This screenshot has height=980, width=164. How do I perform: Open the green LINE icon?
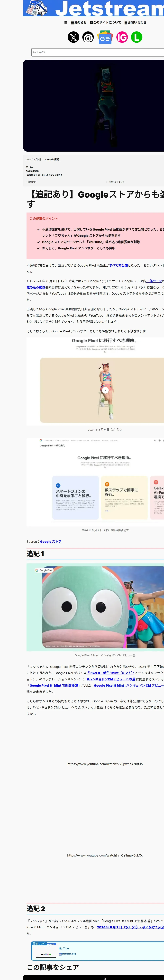tap(137, 37)
